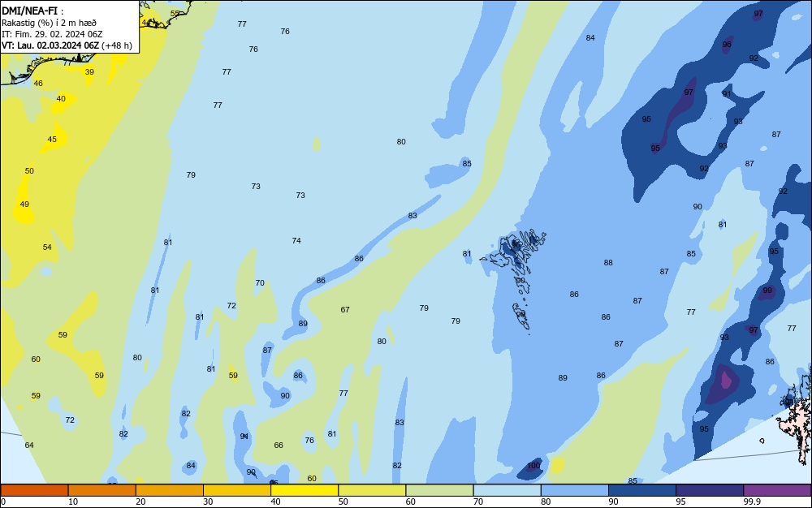
Task: Click the 30–40 legend color swatch
Action: coord(237,490)
